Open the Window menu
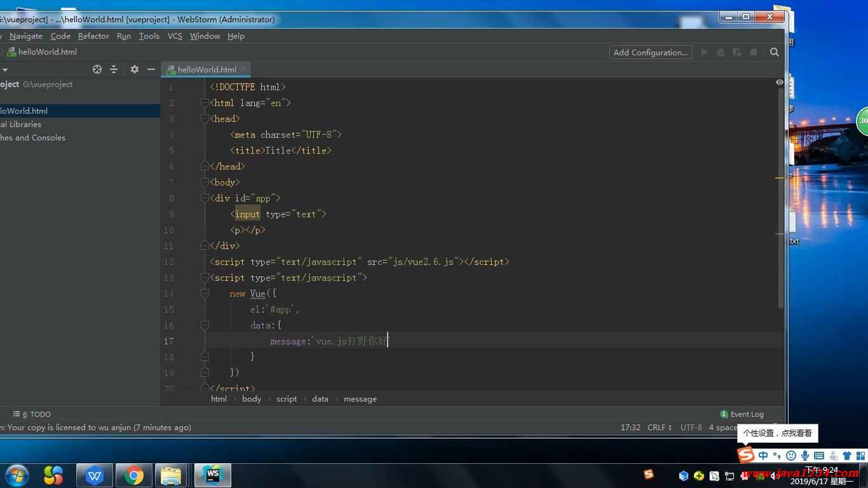 point(205,36)
